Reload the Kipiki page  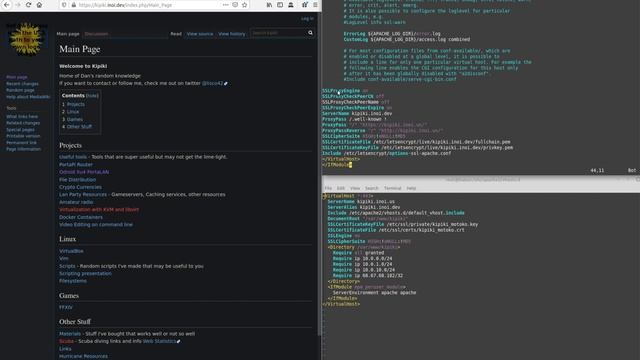pos(28,5)
